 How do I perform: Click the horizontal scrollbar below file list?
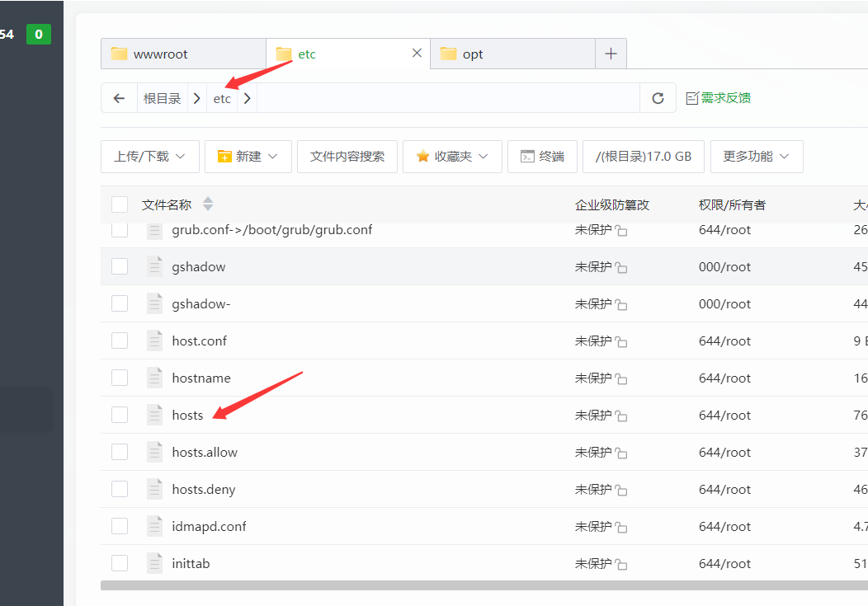pos(484,585)
